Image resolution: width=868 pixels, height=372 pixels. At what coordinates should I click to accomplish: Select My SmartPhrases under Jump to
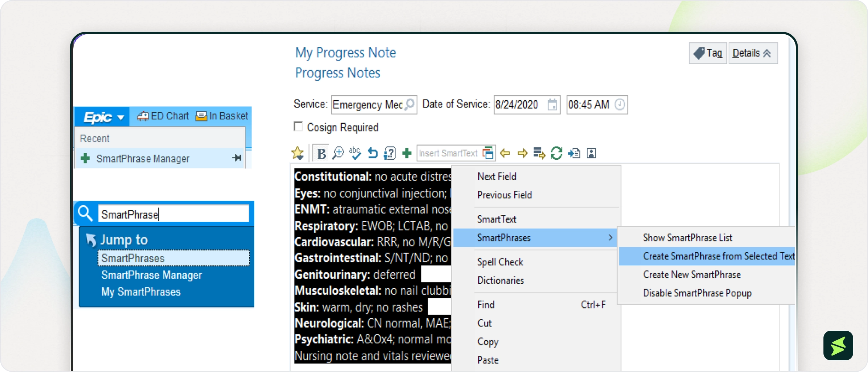click(141, 292)
